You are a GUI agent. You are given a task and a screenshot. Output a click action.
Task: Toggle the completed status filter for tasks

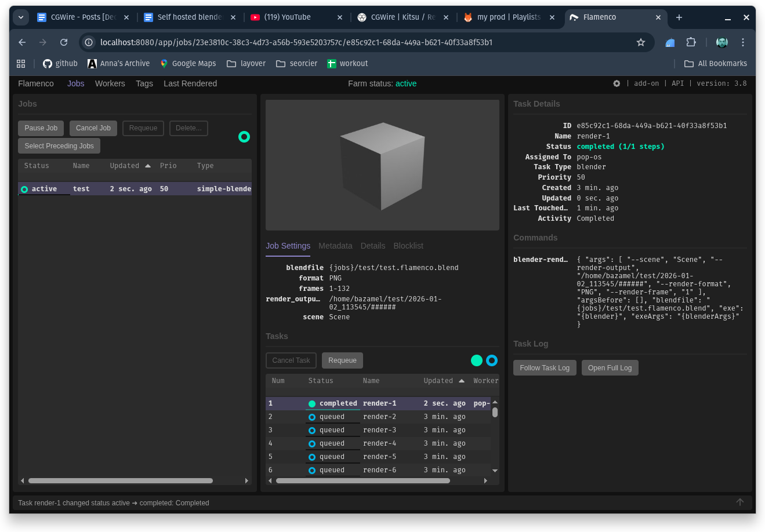pos(477,360)
